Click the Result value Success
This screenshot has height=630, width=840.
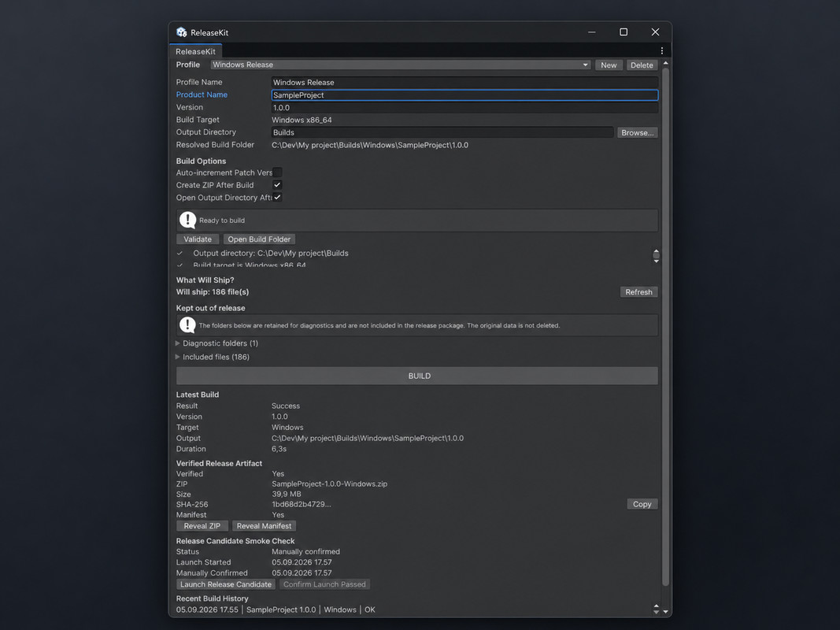(286, 406)
